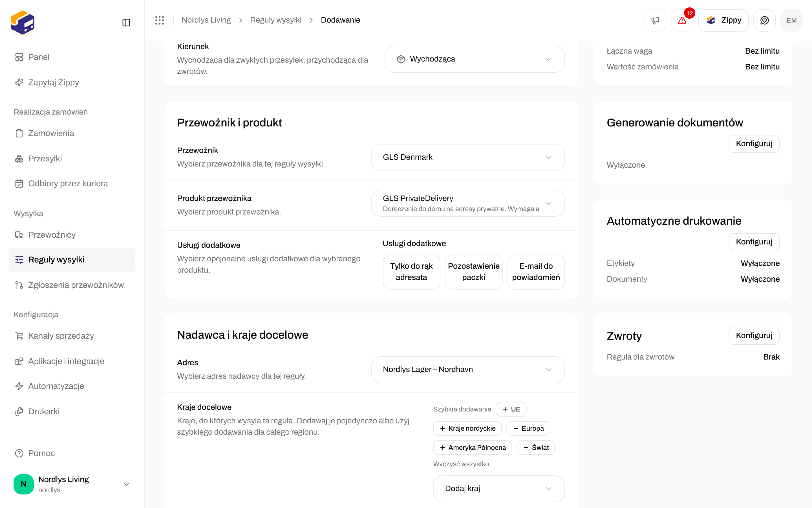
Task: Configure Generowanie dokumentów
Action: pyautogui.click(x=754, y=144)
